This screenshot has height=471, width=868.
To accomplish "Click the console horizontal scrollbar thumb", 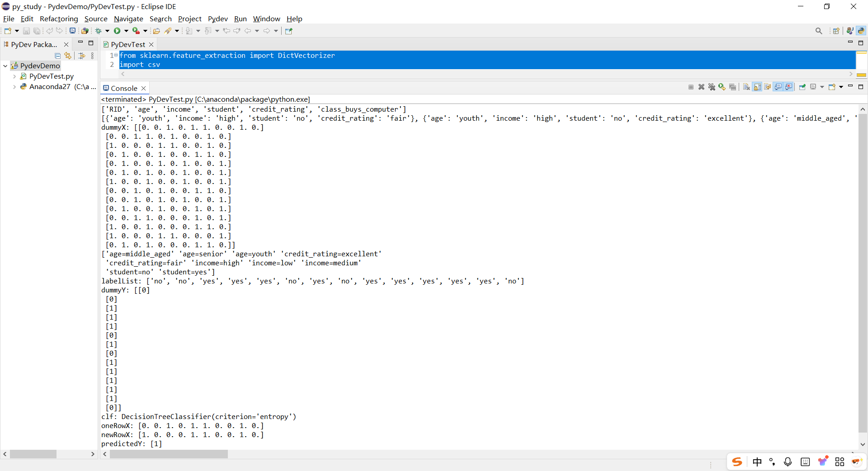I will pos(169,454).
